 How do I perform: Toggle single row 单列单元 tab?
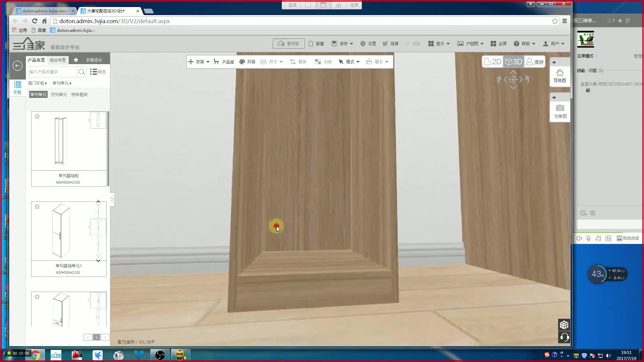pos(38,94)
